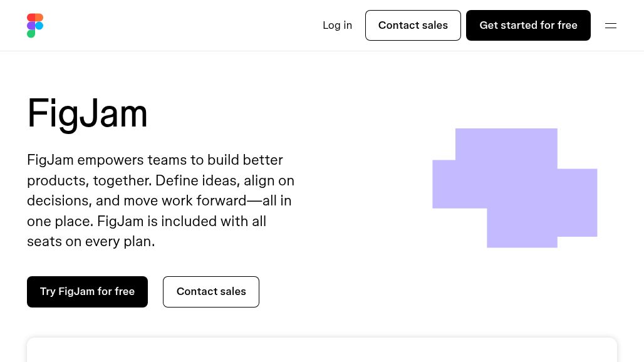Click the purple middle segment of the Figma logo
This screenshot has height=362, width=644.
(x=31, y=26)
